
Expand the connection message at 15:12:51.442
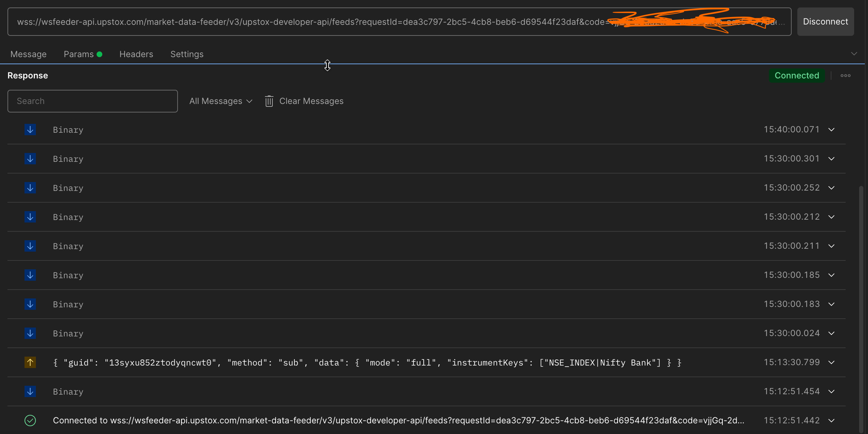[x=831, y=421]
